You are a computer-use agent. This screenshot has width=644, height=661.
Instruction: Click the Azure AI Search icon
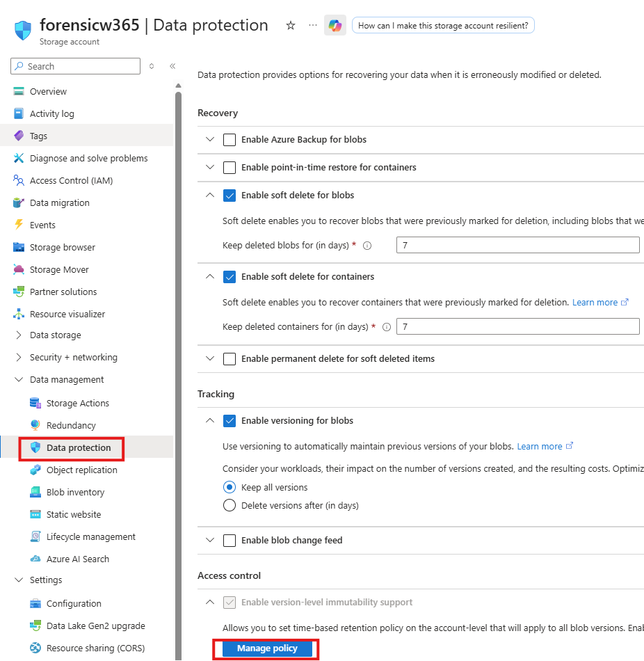[35, 559]
